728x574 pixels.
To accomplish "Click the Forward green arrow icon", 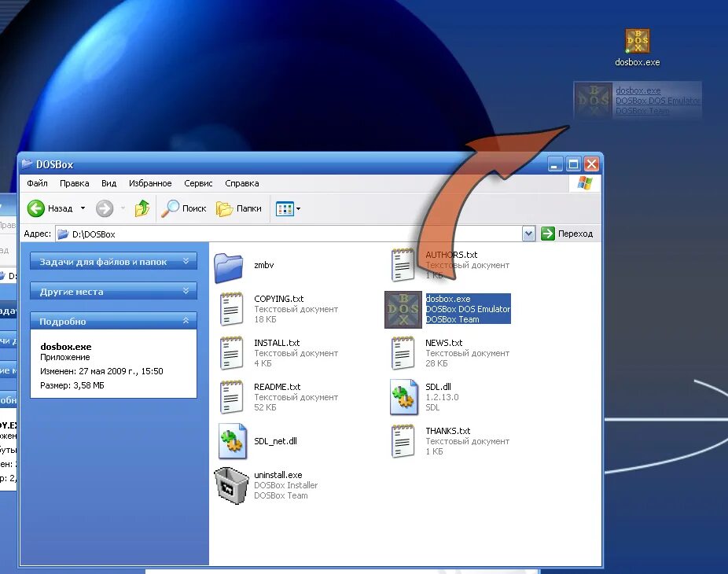I will 105,208.
